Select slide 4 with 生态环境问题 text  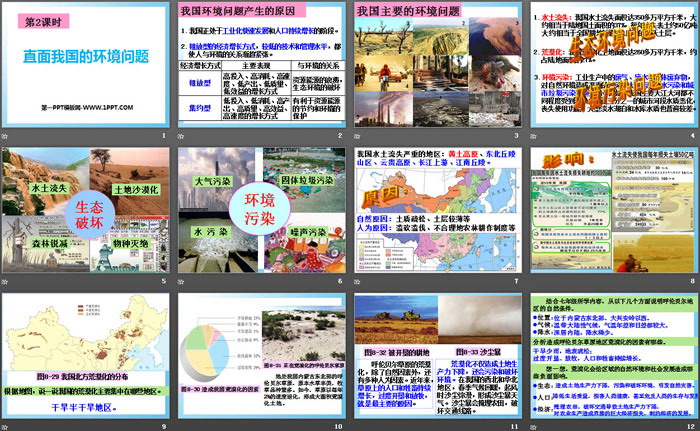click(x=614, y=65)
